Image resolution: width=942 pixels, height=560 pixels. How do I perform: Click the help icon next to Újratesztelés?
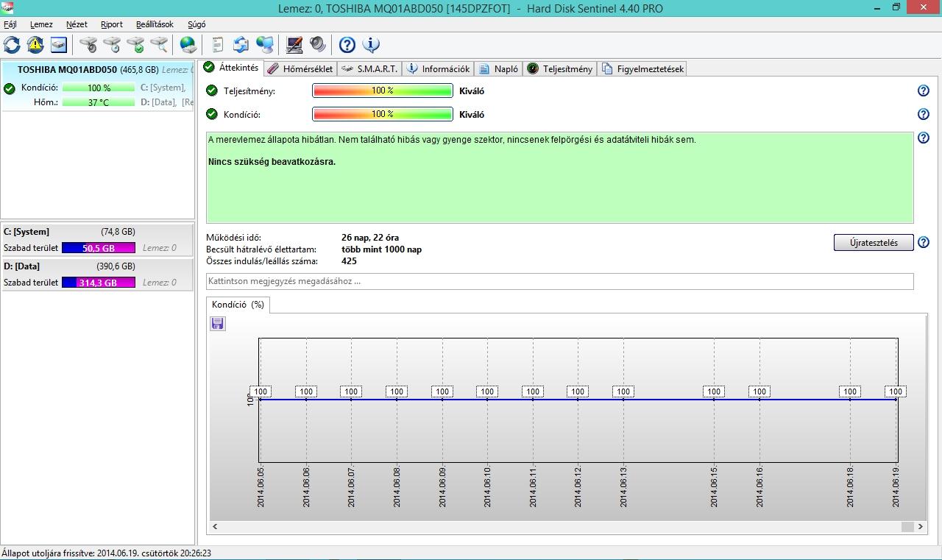(924, 242)
